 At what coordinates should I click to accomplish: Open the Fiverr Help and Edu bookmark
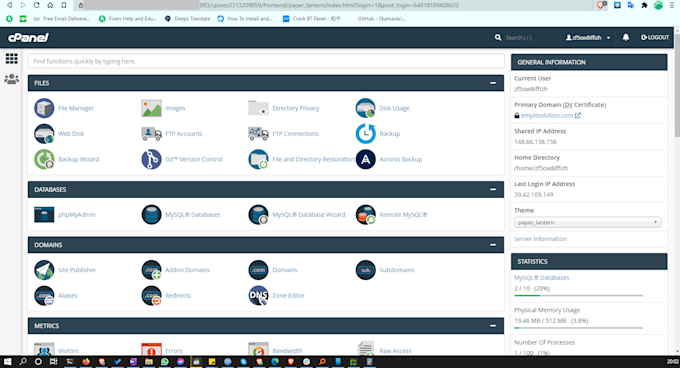pyautogui.click(x=128, y=19)
